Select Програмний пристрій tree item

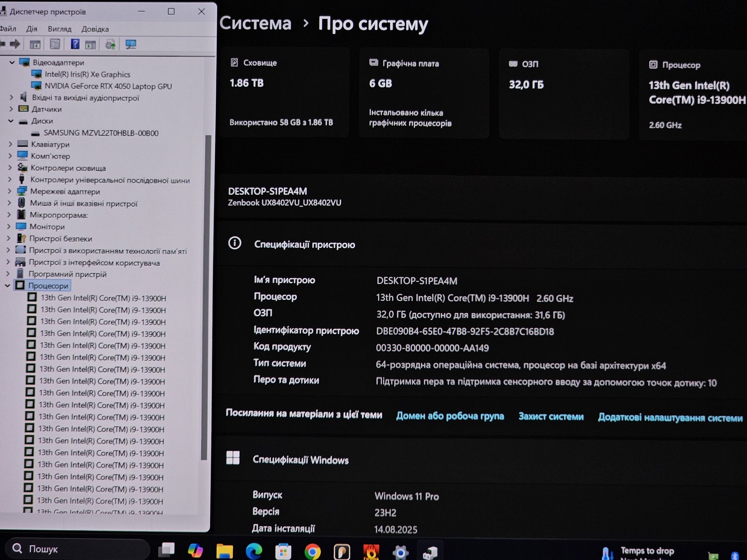pos(68,274)
